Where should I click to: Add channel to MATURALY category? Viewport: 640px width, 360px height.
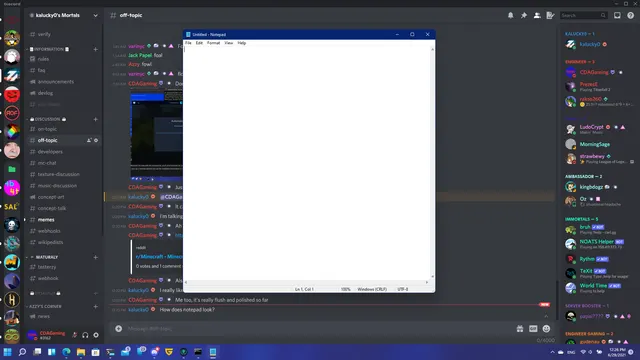tap(96, 257)
